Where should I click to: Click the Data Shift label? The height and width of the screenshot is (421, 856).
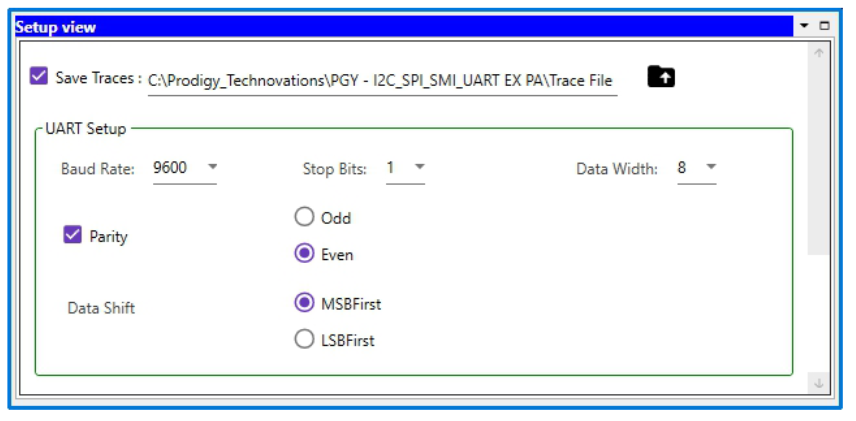101,308
